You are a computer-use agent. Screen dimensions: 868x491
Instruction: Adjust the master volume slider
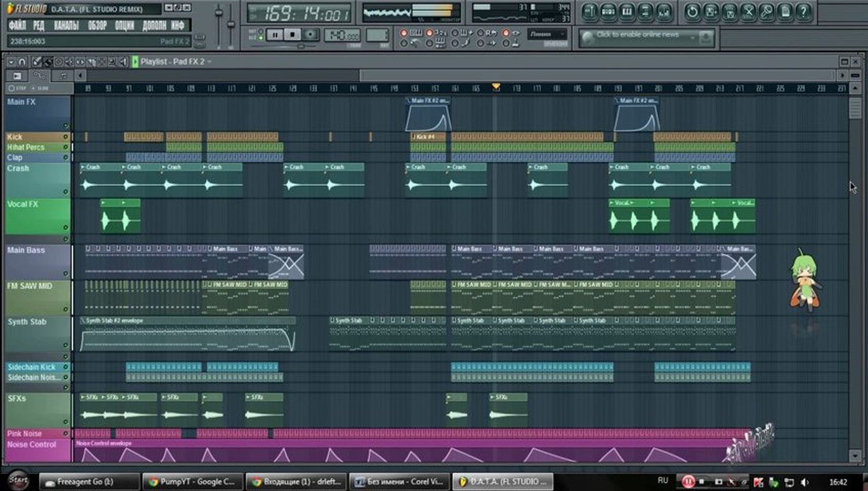point(219,14)
